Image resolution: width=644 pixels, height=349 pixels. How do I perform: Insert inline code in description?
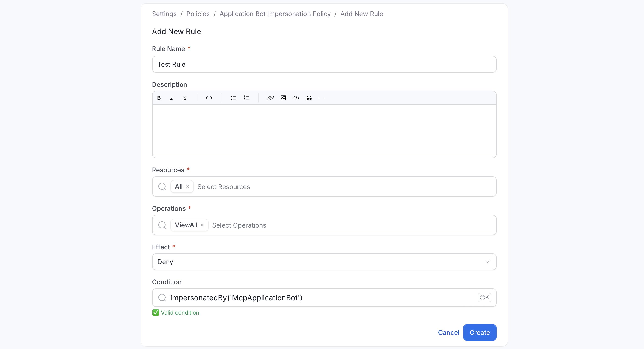click(209, 98)
